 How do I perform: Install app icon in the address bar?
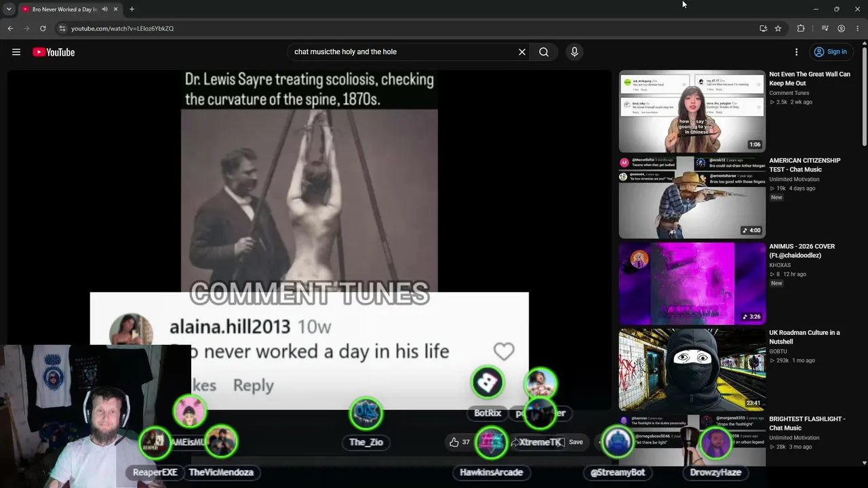tap(764, 28)
